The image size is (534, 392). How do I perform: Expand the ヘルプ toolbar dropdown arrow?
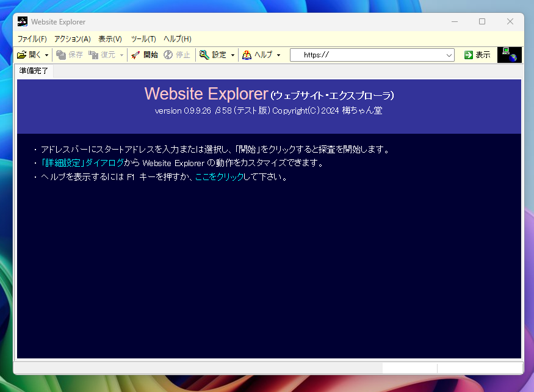[278, 54]
